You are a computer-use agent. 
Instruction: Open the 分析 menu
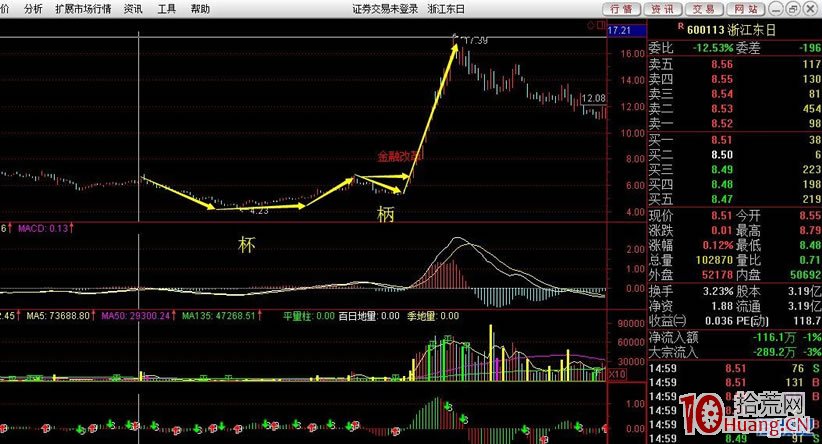coord(34,9)
